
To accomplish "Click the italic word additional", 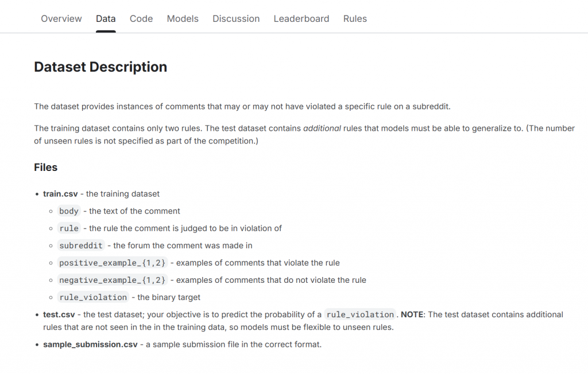I will click(x=322, y=128).
